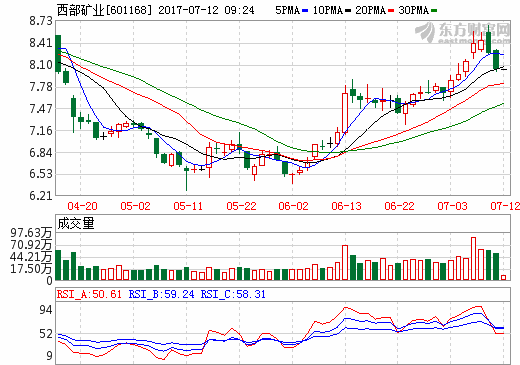Click the 97.63万 volume axis label
Screen dimensions: 520x365
tap(31, 233)
